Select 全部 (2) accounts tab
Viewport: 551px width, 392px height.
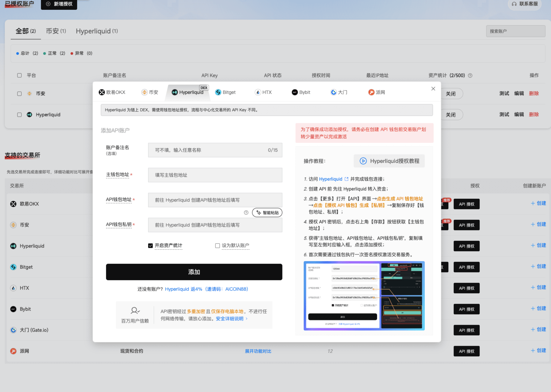[25, 31]
